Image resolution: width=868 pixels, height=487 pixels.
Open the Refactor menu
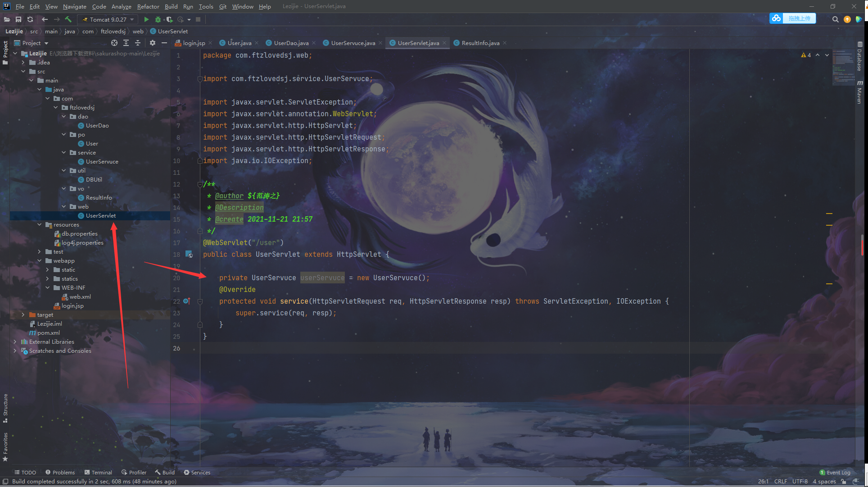(x=148, y=6)
